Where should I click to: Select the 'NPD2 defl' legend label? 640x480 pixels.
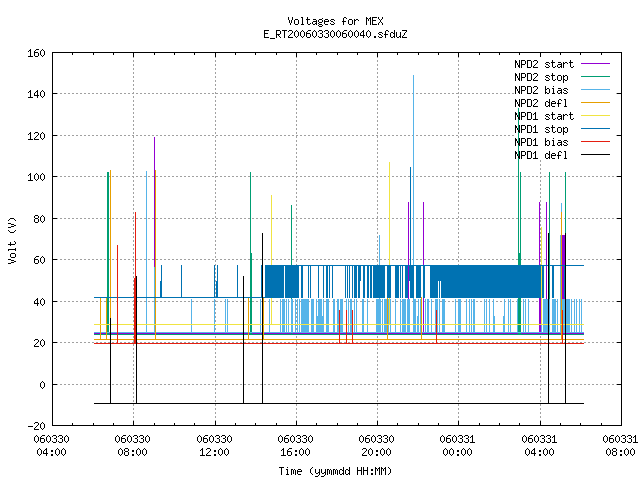pyautogui.click(x=541, y=103)
